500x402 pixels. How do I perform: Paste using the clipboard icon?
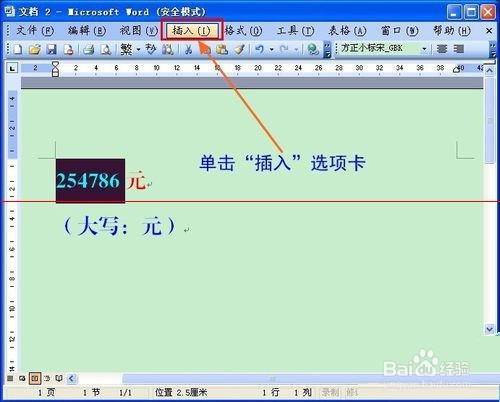(x=222, y=49)
